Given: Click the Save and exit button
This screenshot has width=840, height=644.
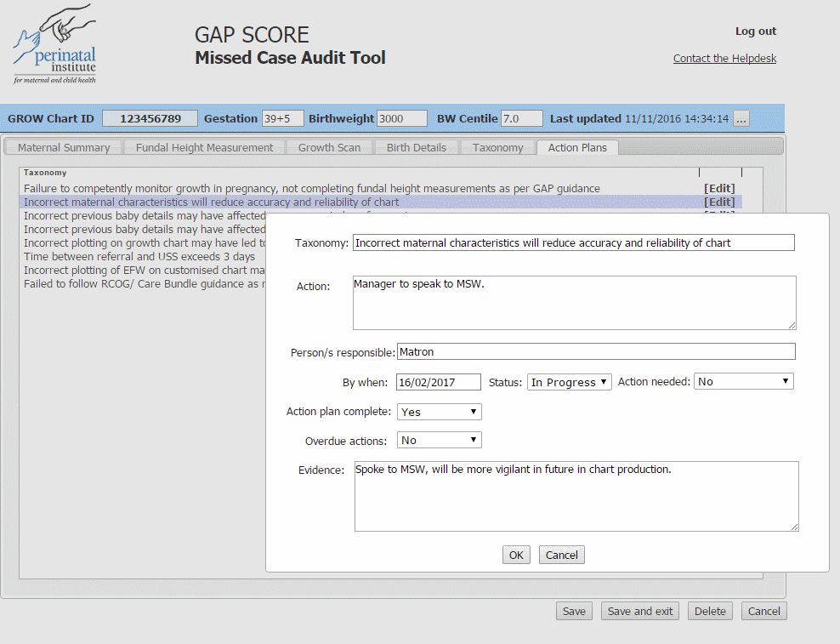Looking at the screenshot, I should pos(639,610).
